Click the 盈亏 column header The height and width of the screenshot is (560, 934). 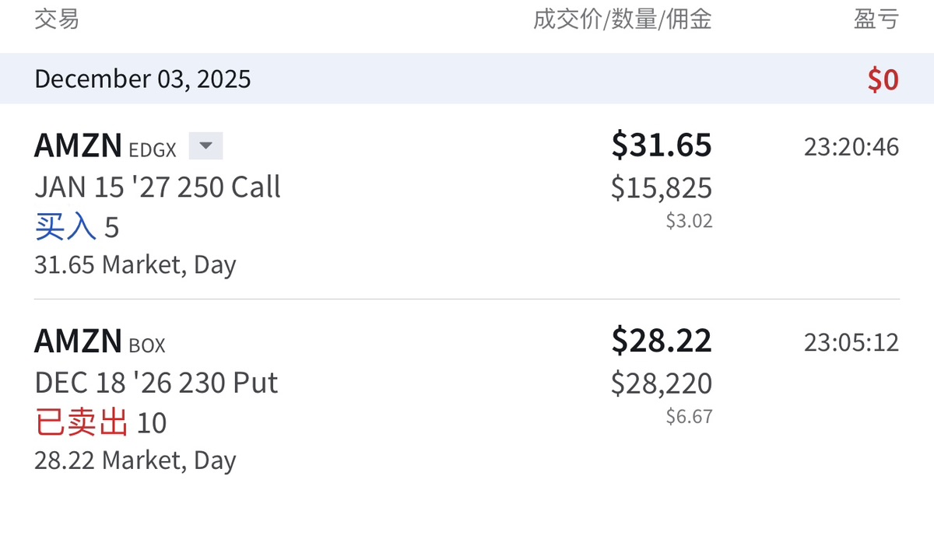(876, 19)
